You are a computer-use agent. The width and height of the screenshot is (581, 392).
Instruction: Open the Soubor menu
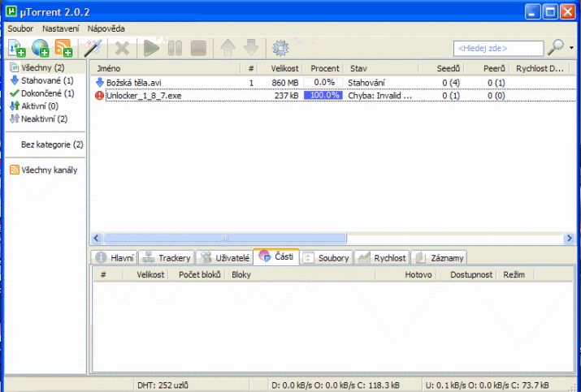point(20,28)
